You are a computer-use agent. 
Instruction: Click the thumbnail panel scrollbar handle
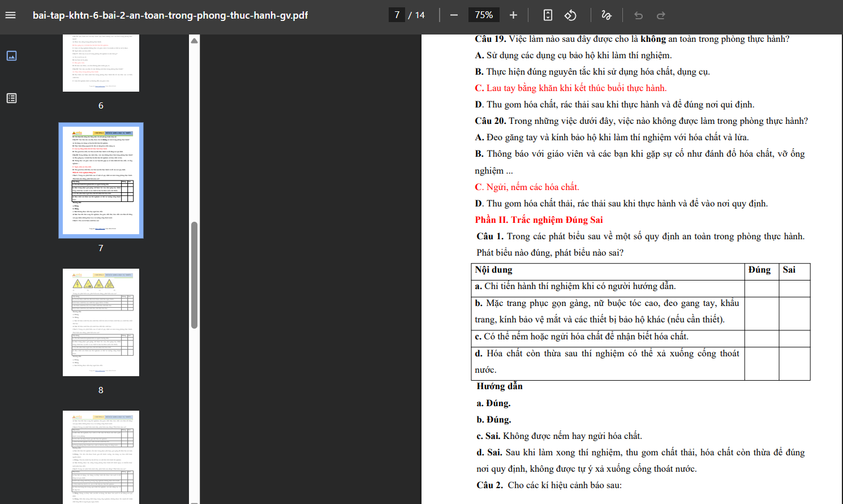point(194,275)
